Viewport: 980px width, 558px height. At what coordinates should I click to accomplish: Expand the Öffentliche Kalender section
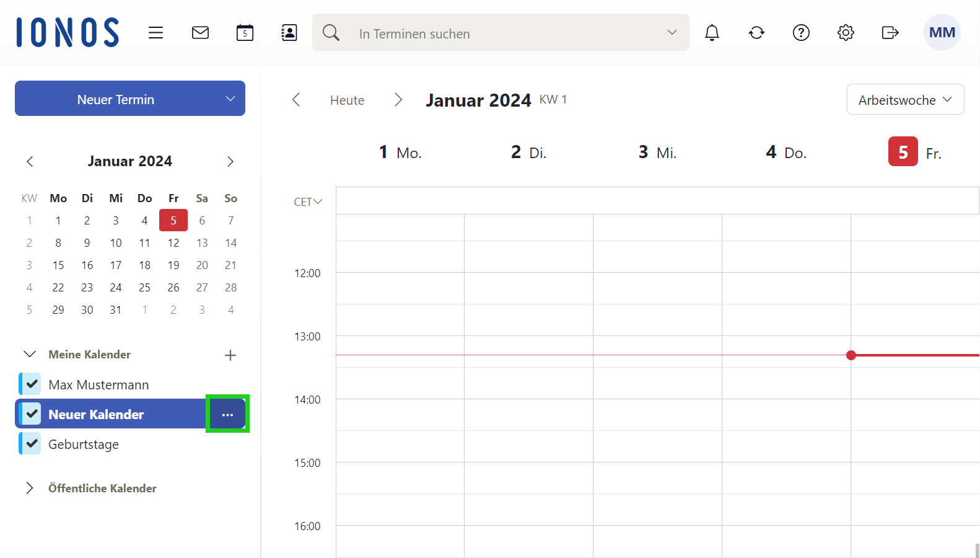30,489
